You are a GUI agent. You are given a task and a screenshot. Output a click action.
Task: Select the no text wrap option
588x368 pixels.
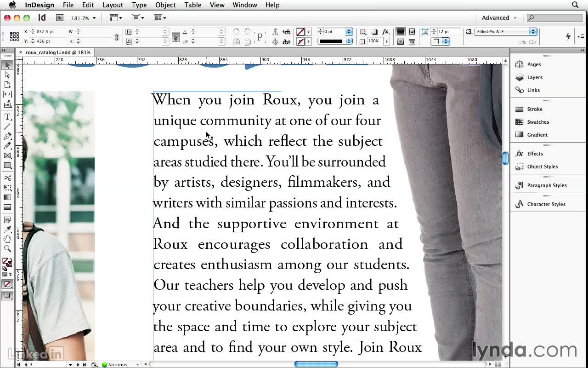401,32
